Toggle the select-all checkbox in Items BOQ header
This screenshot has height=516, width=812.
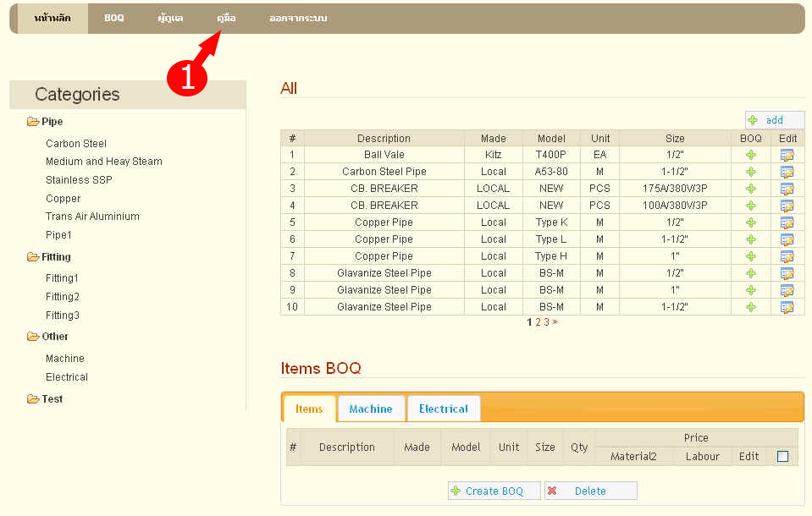(x=782, y=457)
